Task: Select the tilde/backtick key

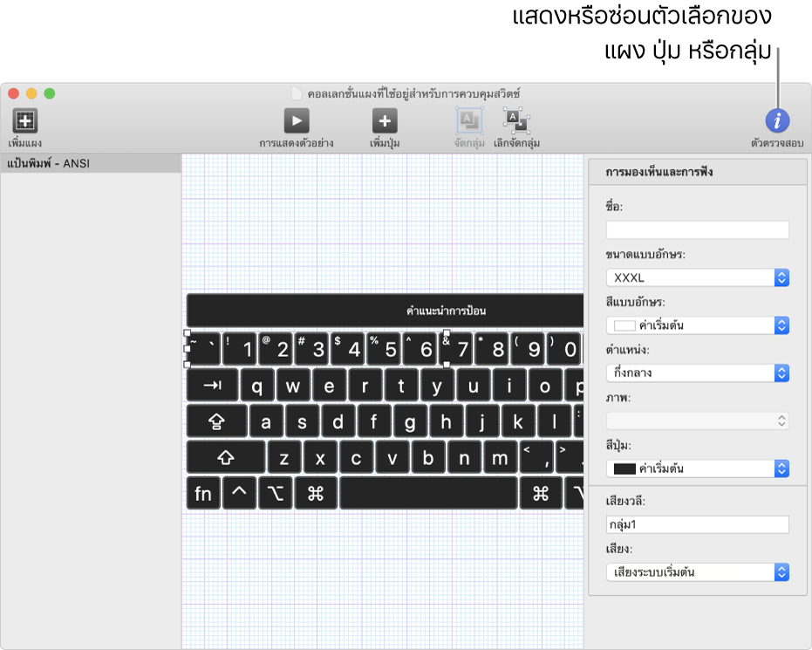Action: [203, 349]
